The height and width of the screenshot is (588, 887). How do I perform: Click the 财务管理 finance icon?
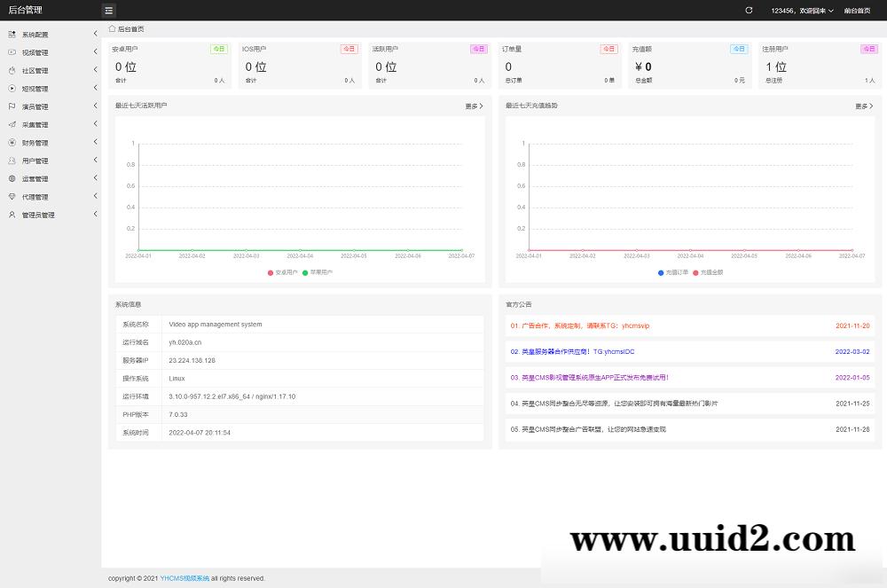[x=12, y=143]
